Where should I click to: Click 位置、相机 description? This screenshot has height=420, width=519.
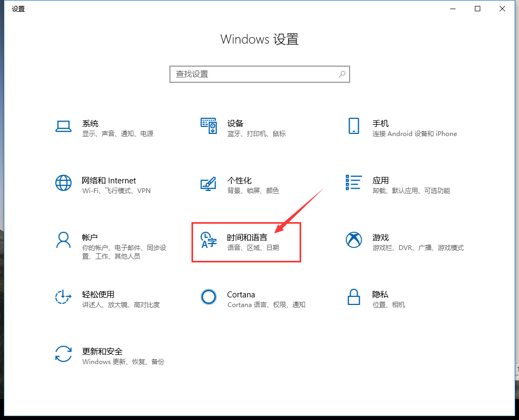389,304
